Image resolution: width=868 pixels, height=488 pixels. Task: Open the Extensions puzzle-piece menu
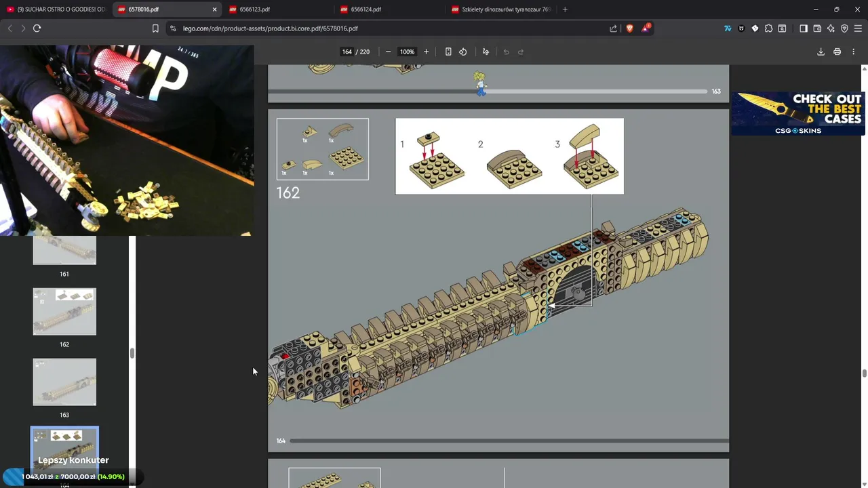click(x=768, y=28)
